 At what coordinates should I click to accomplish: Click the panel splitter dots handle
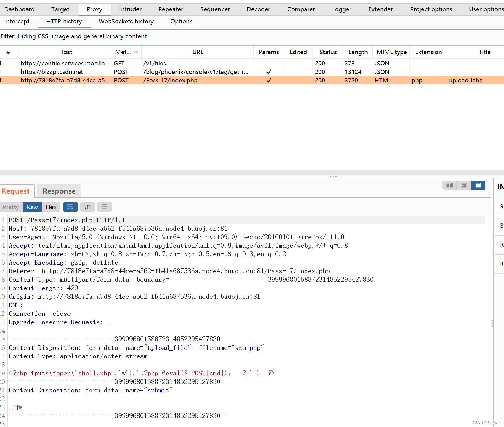click(x=333, y=177)
